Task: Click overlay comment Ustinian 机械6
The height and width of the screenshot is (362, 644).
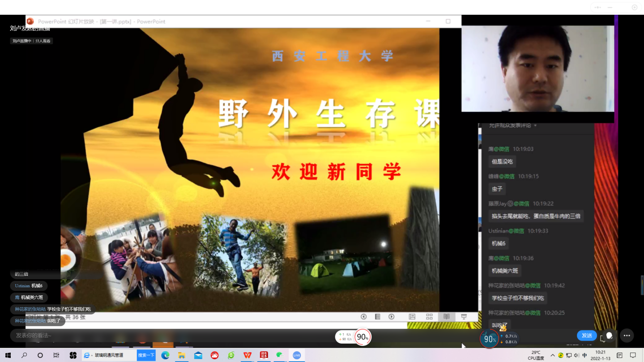Action: point(29,285)
